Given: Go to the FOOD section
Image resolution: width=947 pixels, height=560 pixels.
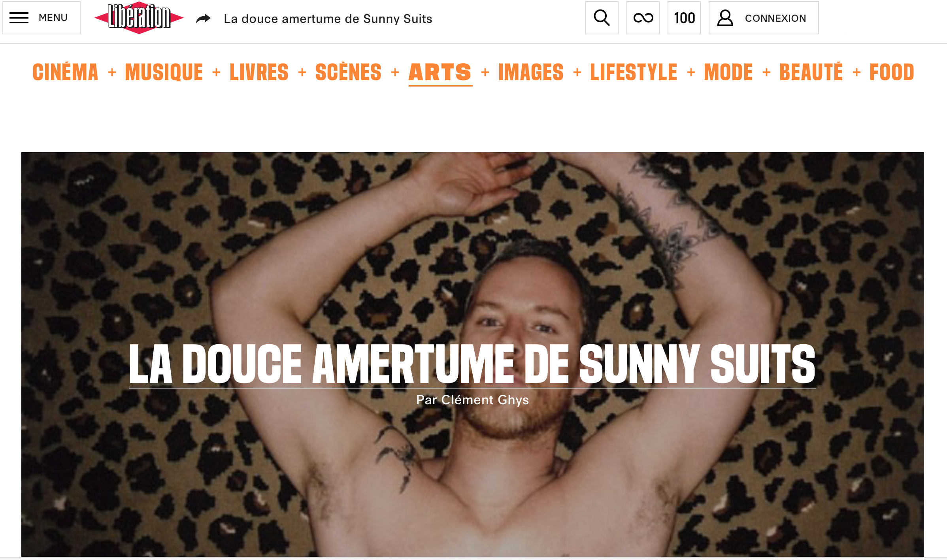Looking at the screenshot, I should pyautogui.click(x=892, y=72).
